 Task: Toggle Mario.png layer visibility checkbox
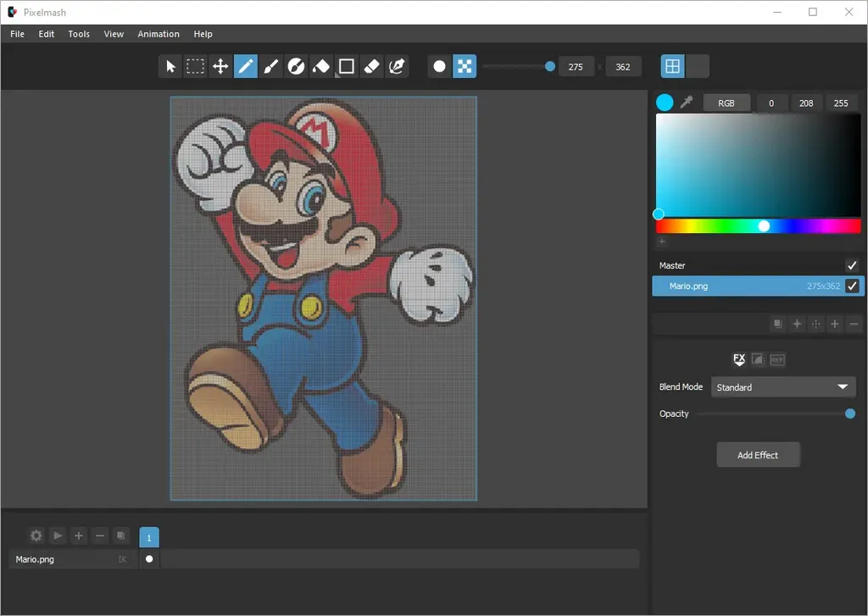click(x=852, y=286)
